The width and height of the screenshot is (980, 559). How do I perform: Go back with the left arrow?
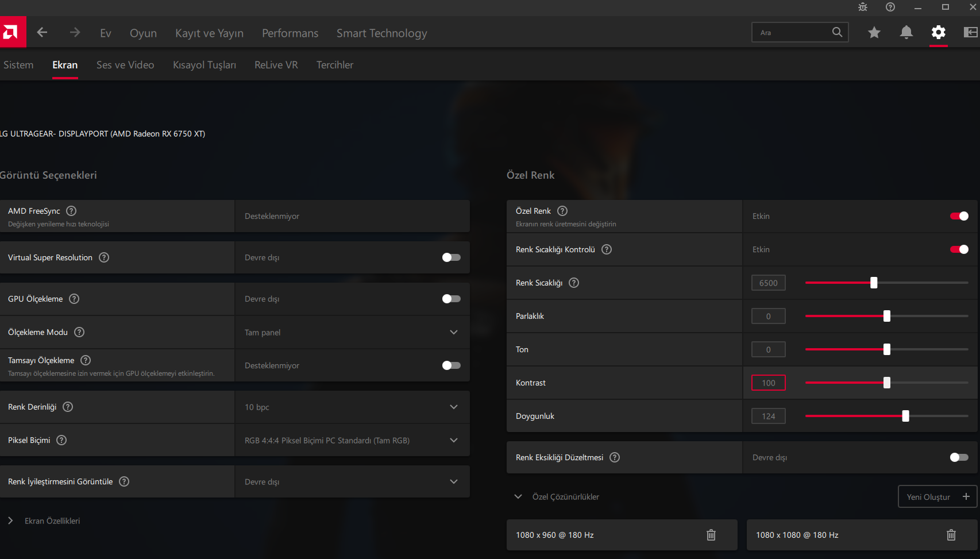point(42,32)
